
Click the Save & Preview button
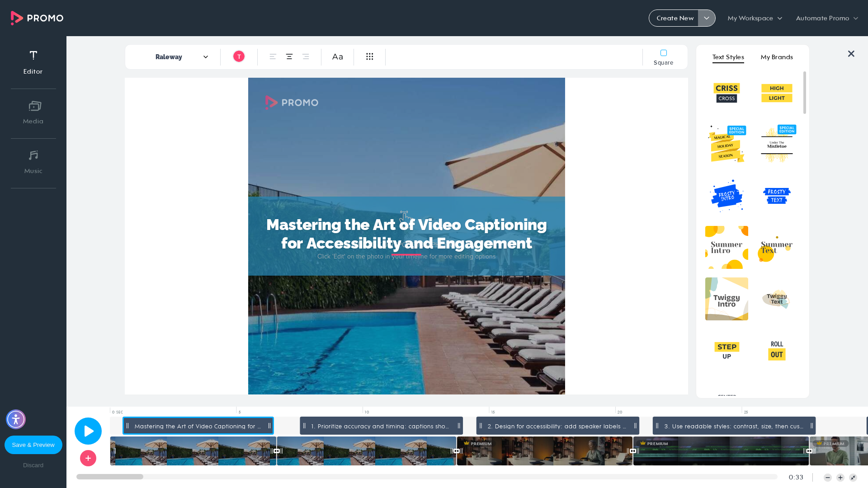33,445
